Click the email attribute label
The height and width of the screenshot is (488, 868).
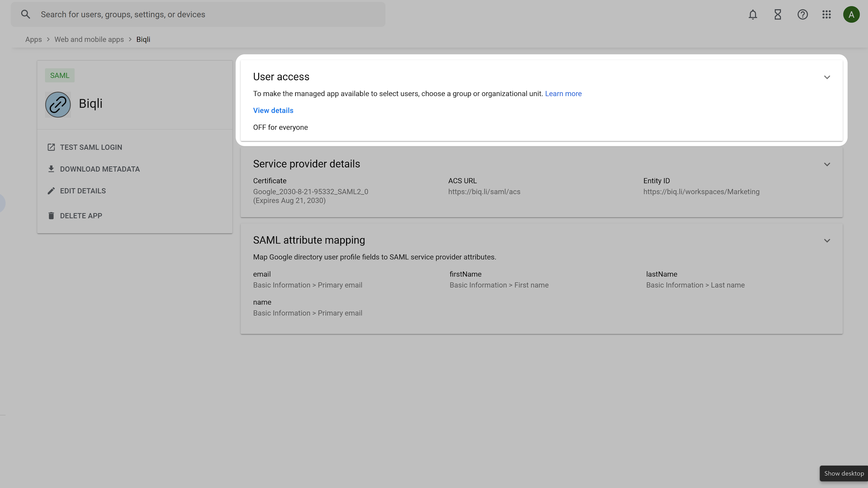point(262,274)
